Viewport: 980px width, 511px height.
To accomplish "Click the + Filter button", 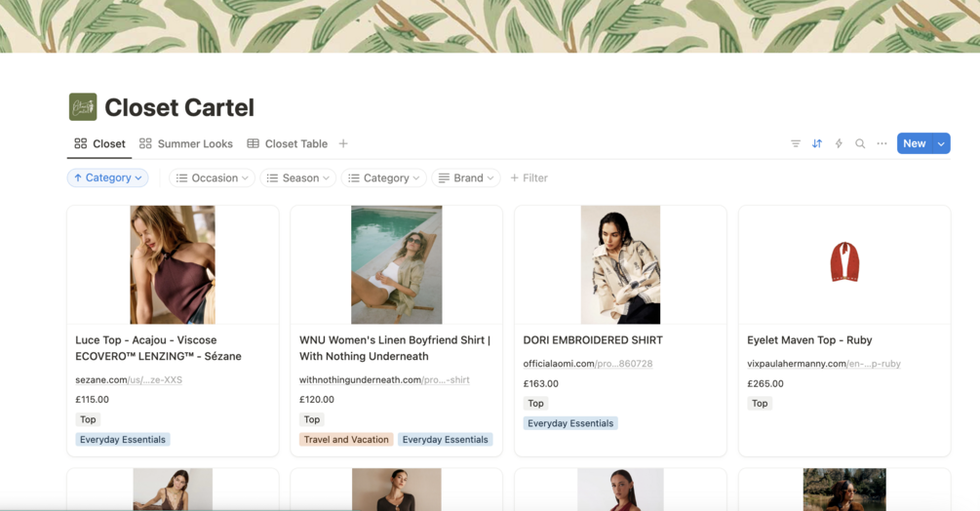I will click(x=529, y=178).
